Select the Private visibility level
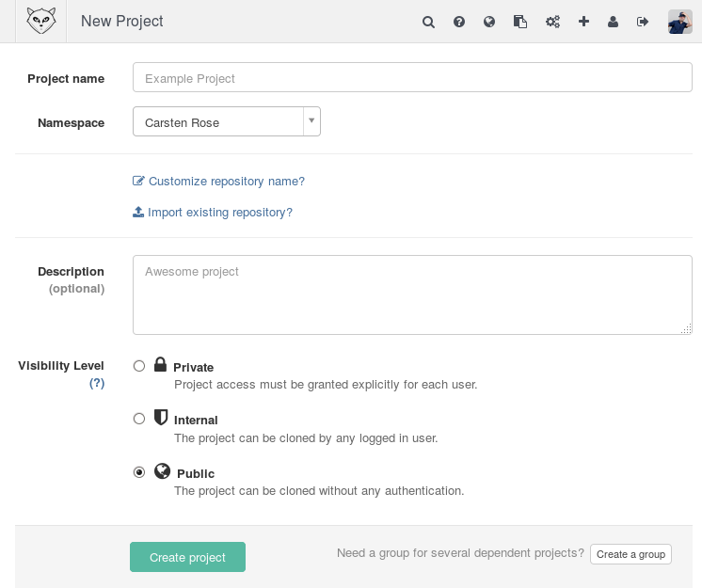Viewport: 702px width, 588px height. 139,366
